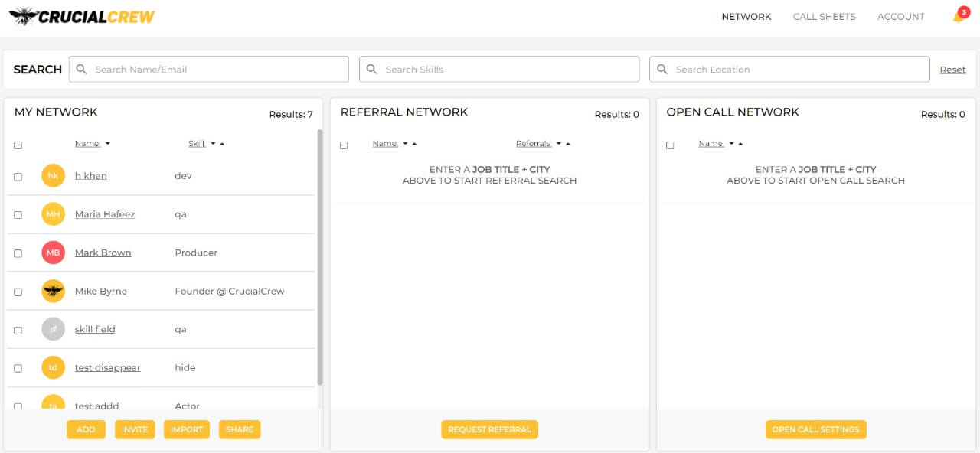Screen dimensions: 980x453
Task: Open the Call Sheets menu
Action: point(824,17)
